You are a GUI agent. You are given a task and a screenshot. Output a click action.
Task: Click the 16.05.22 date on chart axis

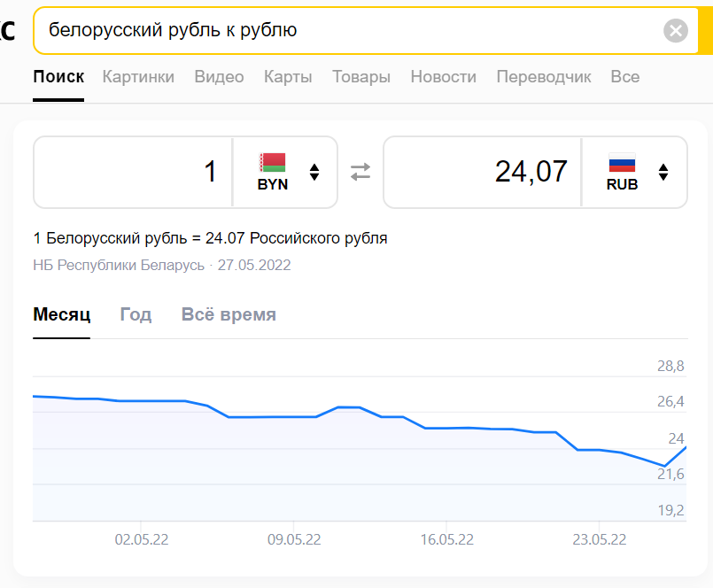click(447, 539)
